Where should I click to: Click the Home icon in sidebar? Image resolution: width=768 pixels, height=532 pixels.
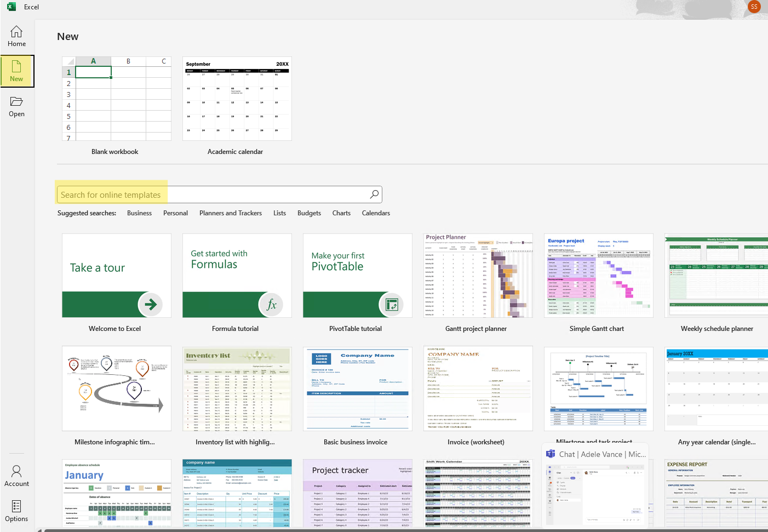click(16, 32)
